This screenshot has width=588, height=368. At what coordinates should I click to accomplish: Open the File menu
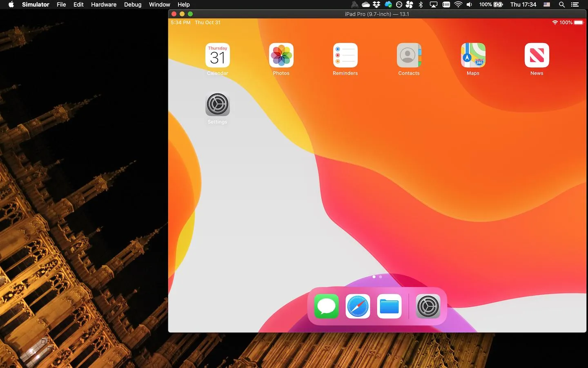click(61, 4)
